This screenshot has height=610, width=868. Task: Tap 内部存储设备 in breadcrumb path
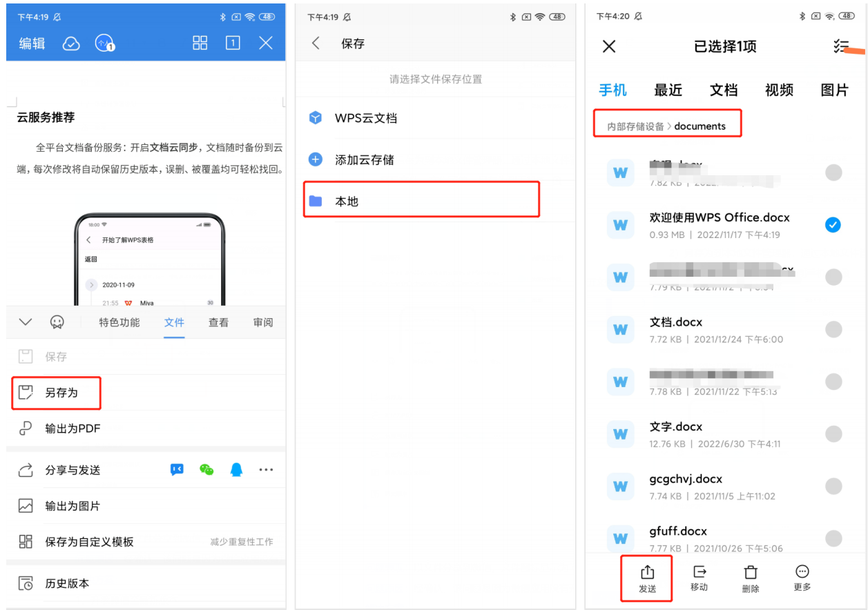point(635,126)
